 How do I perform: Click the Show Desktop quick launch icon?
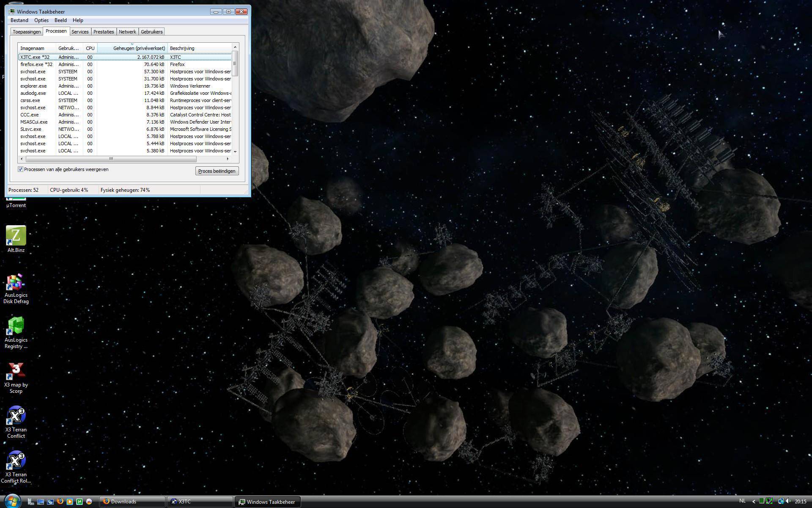[x=41, y=502]
